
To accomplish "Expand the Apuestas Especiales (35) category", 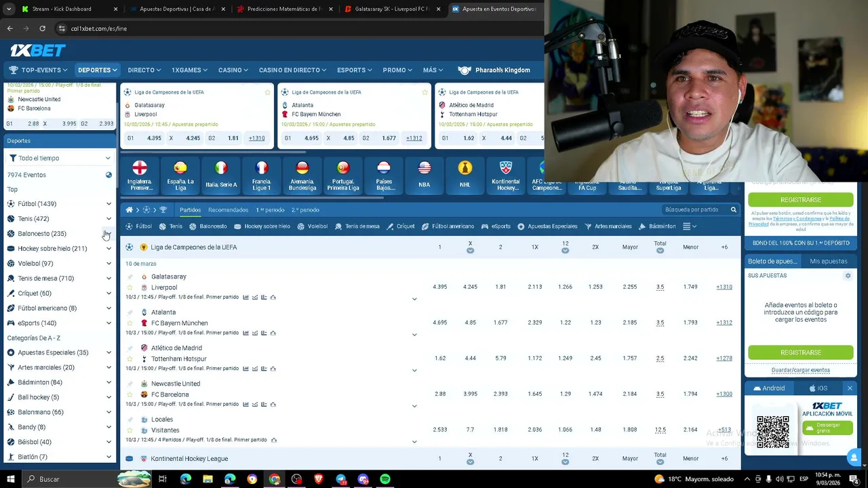I will click(108, 352).
